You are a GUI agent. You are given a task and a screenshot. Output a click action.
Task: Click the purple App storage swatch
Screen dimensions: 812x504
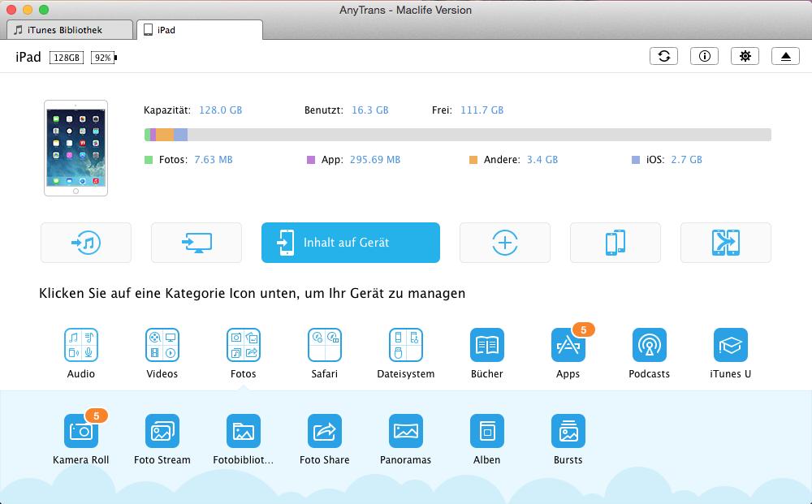point(311,160)
